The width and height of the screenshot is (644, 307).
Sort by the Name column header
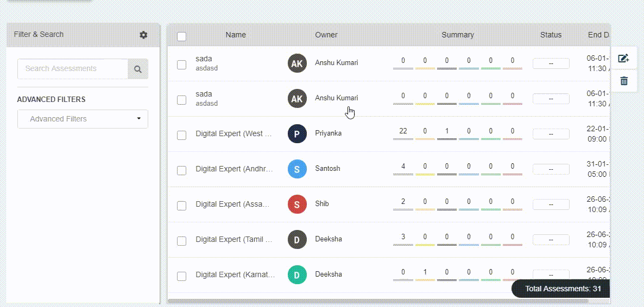click(236, 35)
